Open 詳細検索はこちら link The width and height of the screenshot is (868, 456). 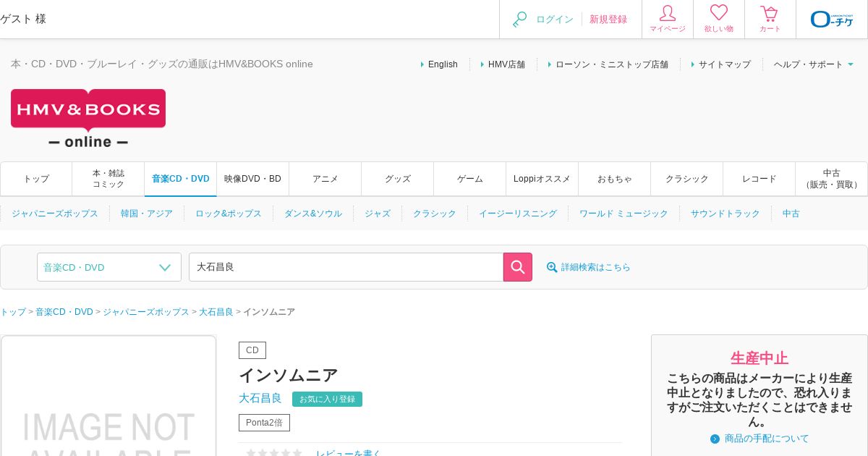[596, 267]
